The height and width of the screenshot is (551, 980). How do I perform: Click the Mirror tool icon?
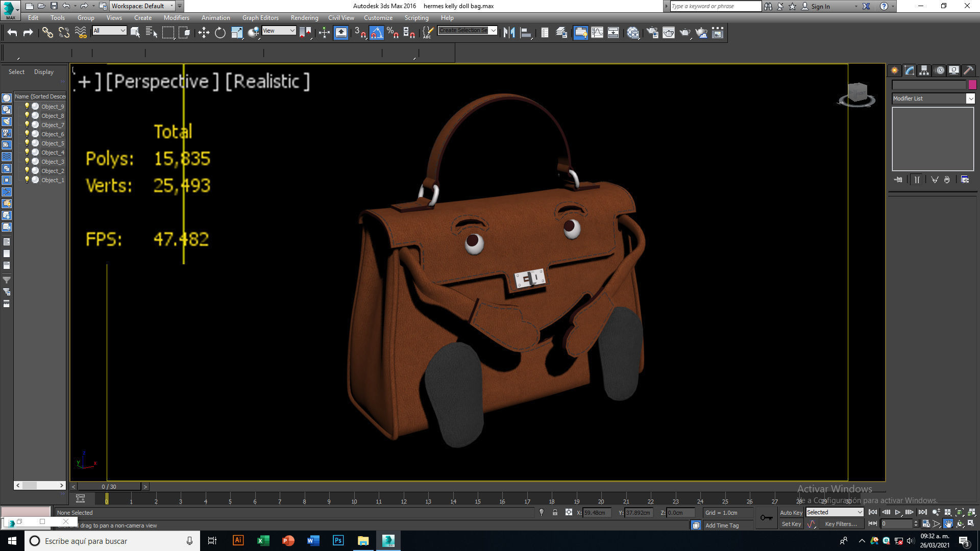click(509, 33)
